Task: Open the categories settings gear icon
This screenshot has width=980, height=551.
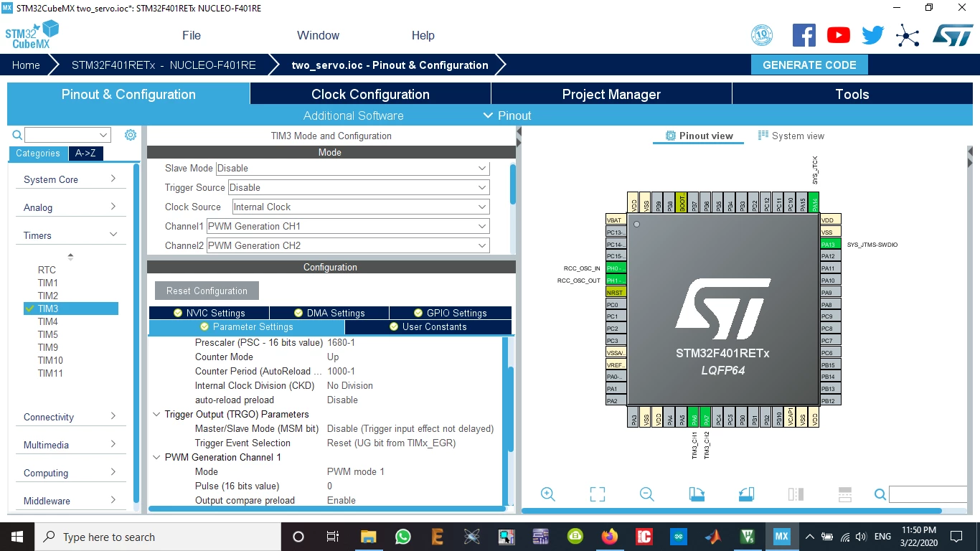Action: [130, 135]
